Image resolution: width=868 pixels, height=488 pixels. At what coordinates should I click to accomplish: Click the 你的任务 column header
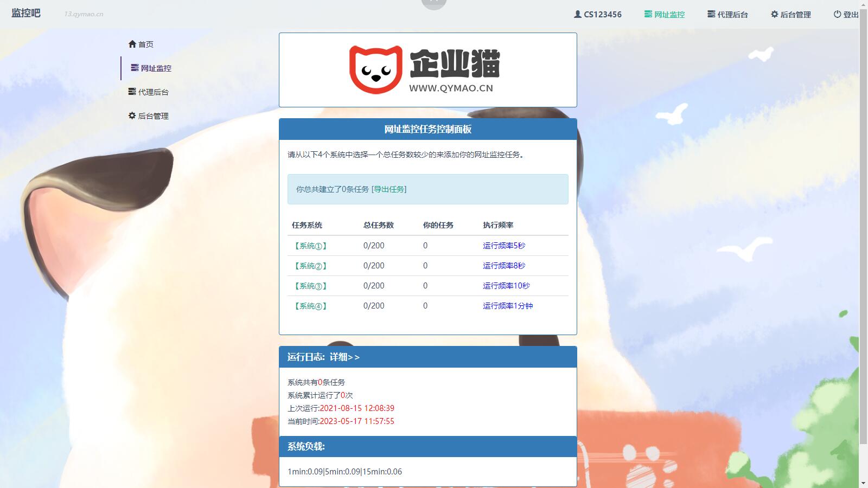point(438,225)
